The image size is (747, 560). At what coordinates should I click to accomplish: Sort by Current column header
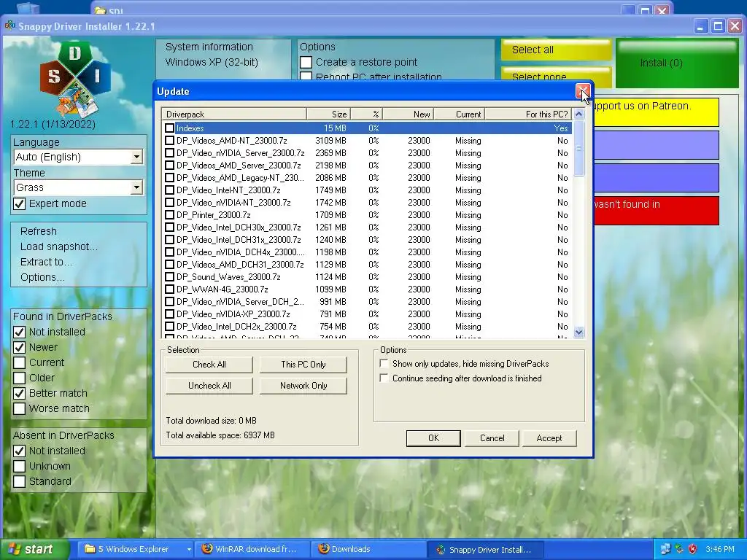pyautogui.click(x=459, y=114)
